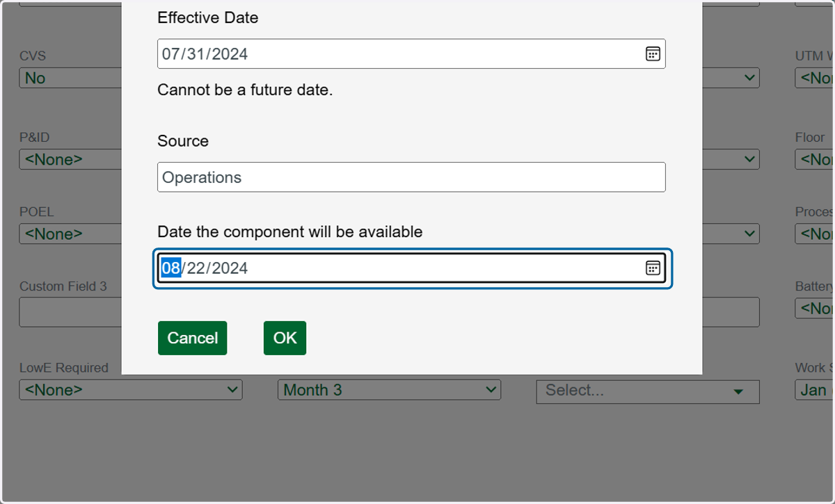Image resolution: width=835 pixels, height=504 pixels.
Task: Click the component available date field
Action: (411, 268)
